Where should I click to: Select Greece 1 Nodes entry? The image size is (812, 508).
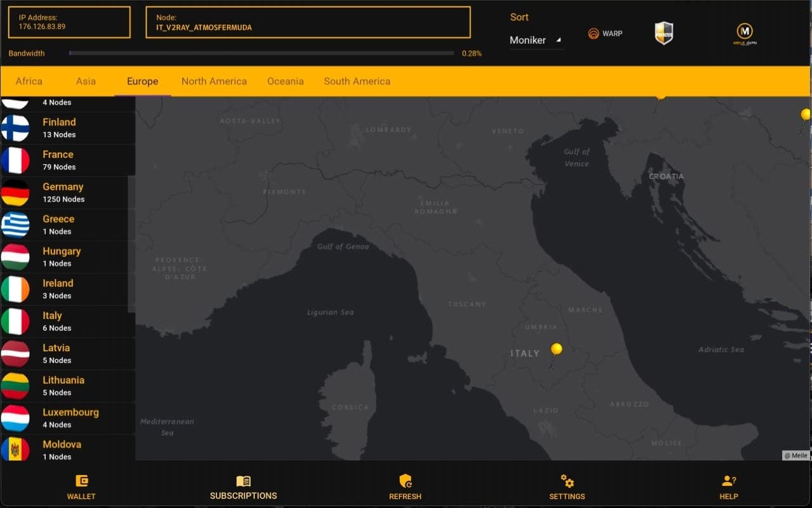coord(68,225)
